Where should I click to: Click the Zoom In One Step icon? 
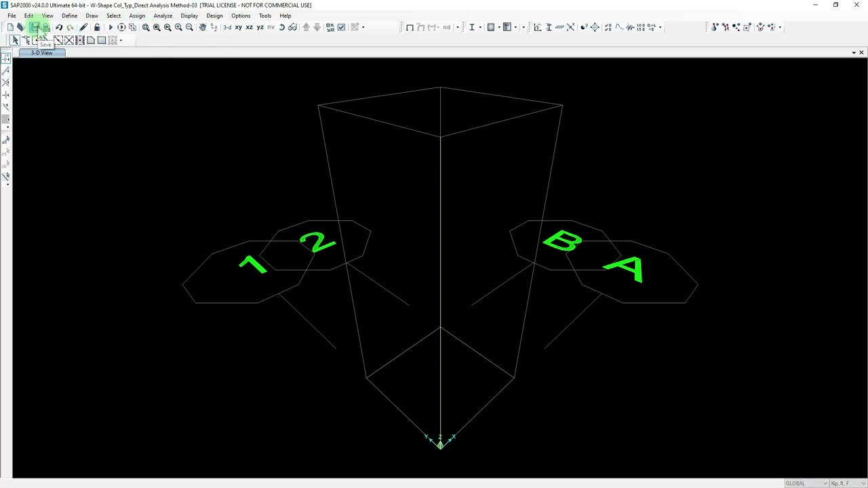point(178,27)
